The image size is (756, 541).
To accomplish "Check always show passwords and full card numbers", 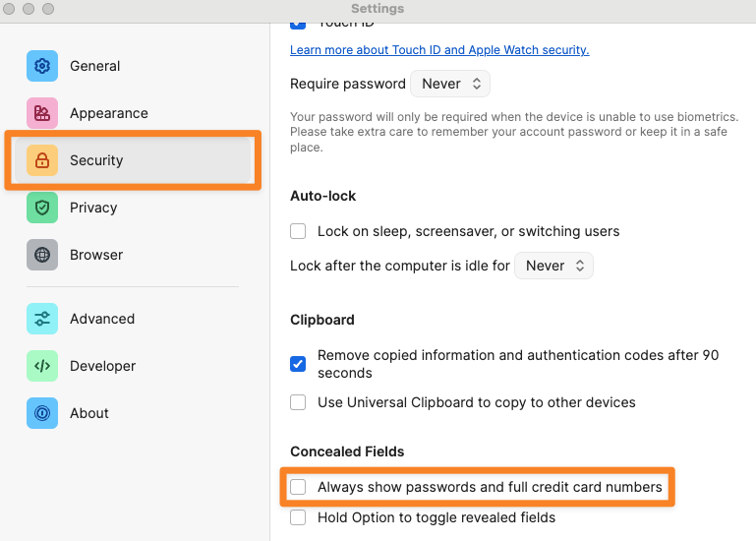I will click(298, 487).
